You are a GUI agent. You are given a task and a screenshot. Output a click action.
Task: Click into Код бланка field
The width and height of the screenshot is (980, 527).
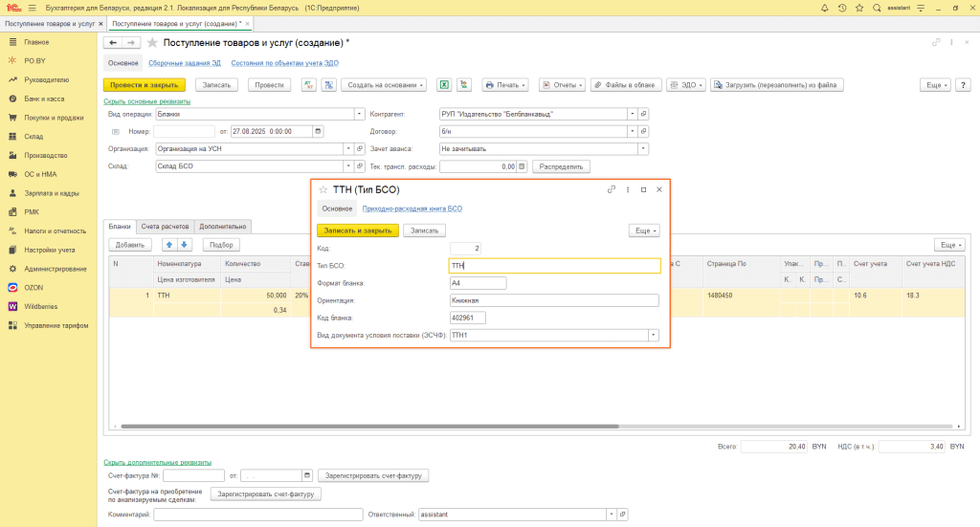[x=467, y=318]
